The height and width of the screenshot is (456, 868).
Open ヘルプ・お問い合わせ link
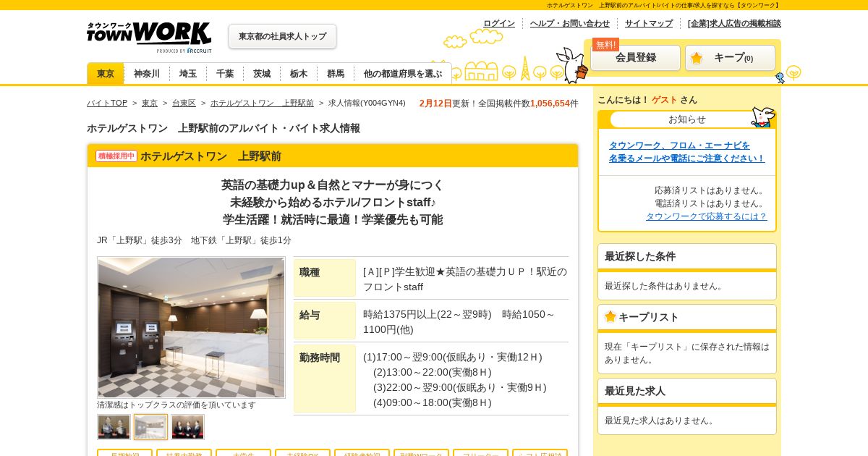coord(570,23)
